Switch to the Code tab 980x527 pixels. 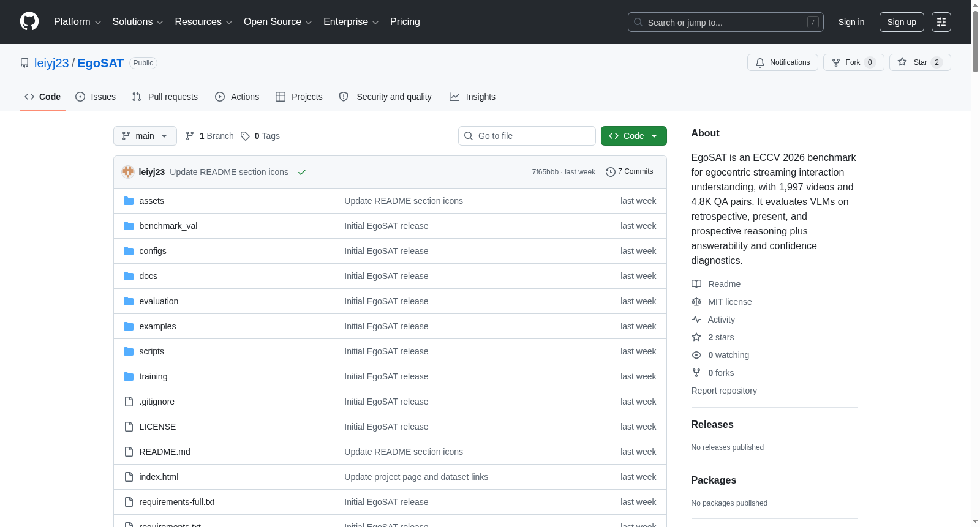[43, 97]
